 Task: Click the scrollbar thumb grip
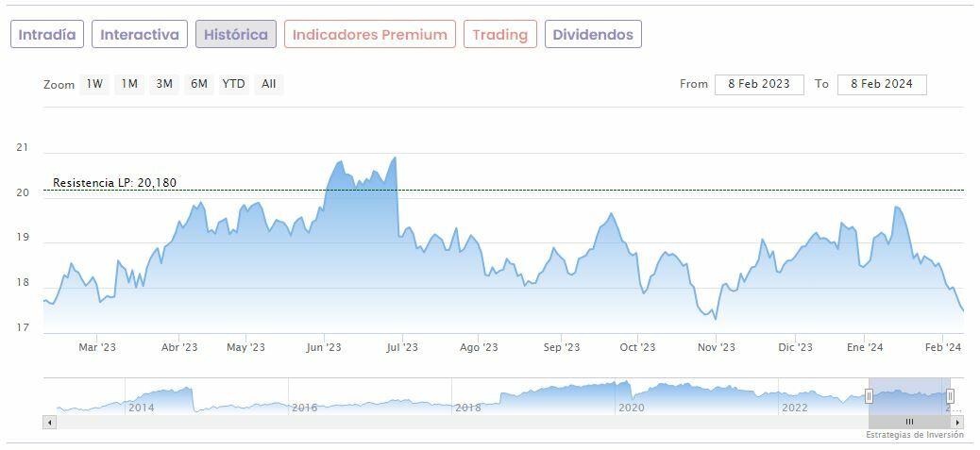(909, 422)
